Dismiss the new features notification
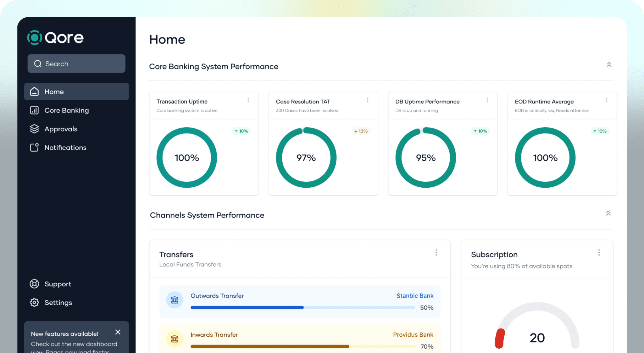 [118, 332]
